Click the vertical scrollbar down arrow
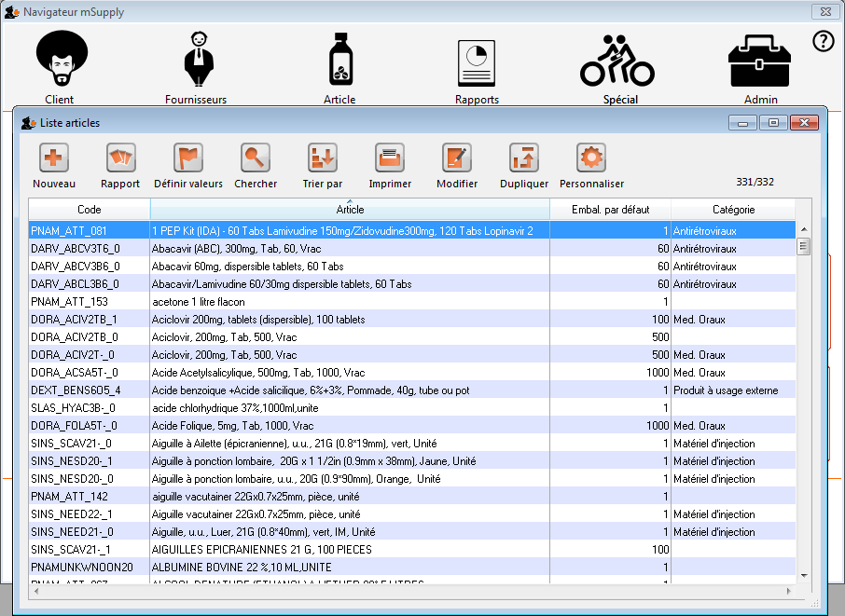Image resolution: width=845 pixels, height=616 pixels. tap(804, 576)
